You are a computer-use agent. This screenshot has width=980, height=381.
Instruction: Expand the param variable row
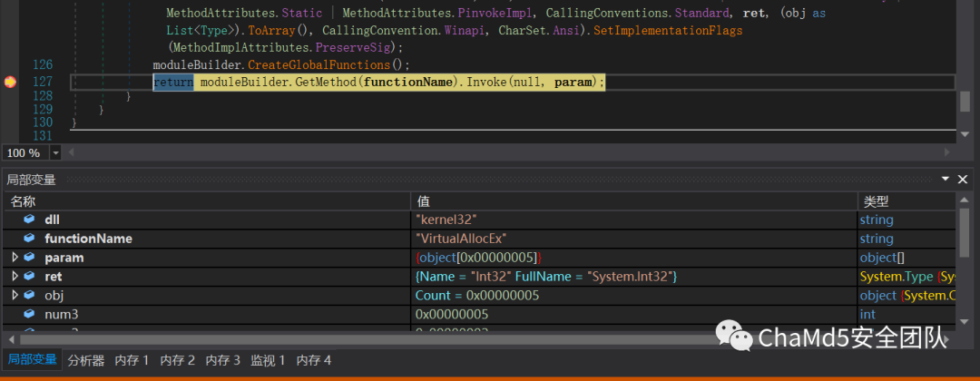pos(15,258)
